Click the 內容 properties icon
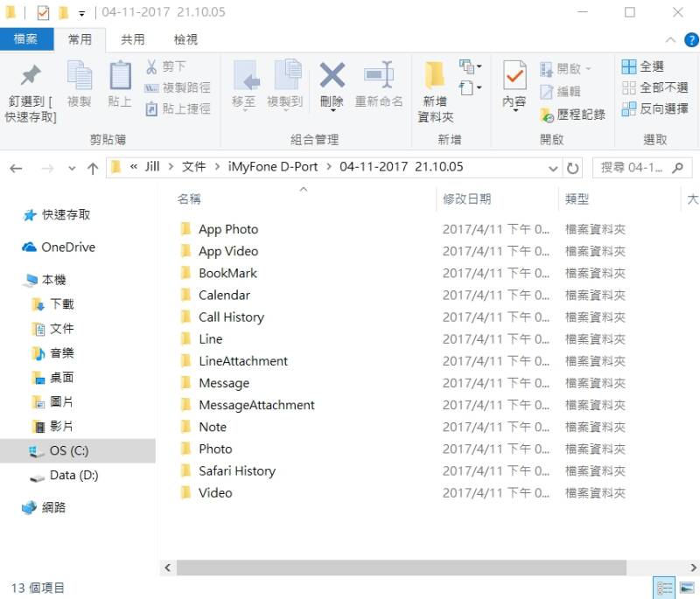 point(514,74)
